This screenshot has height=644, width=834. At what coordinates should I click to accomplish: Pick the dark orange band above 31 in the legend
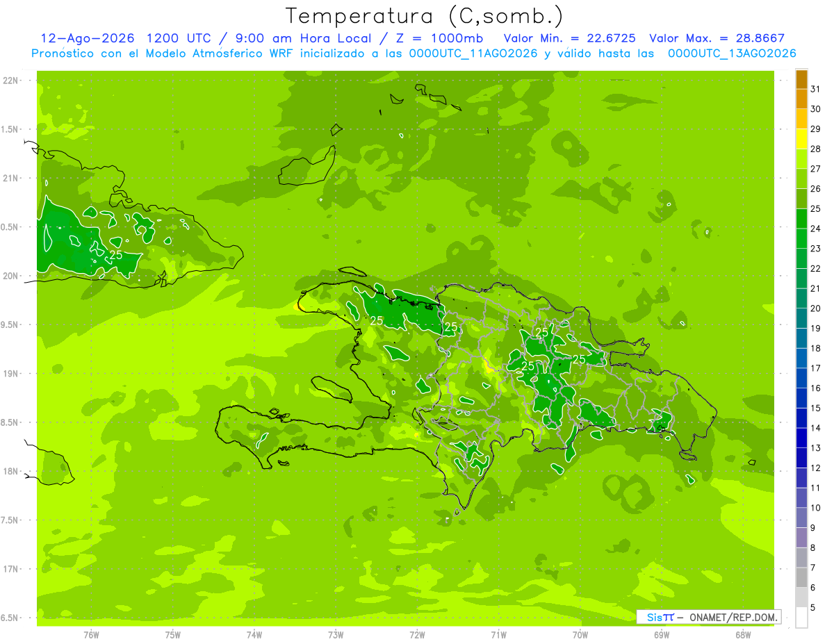801,79
